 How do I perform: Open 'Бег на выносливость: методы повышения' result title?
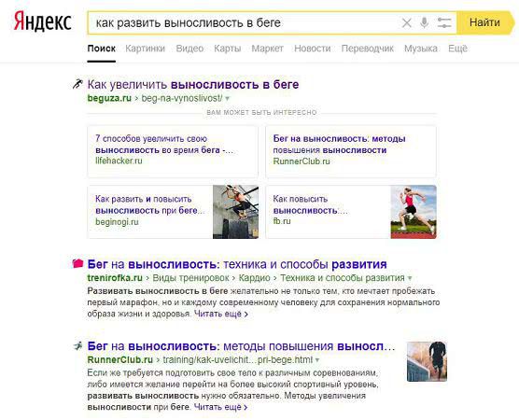(x=241, y=346)
